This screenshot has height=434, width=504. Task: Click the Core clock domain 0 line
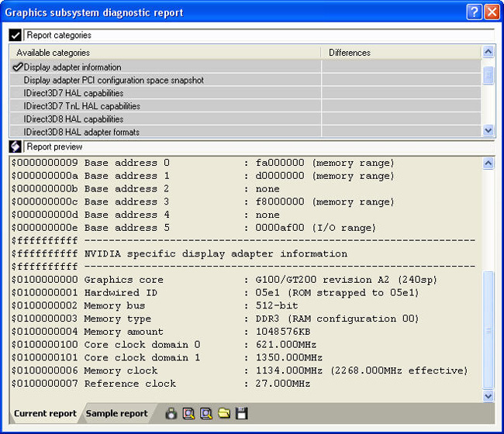point(164,345)
